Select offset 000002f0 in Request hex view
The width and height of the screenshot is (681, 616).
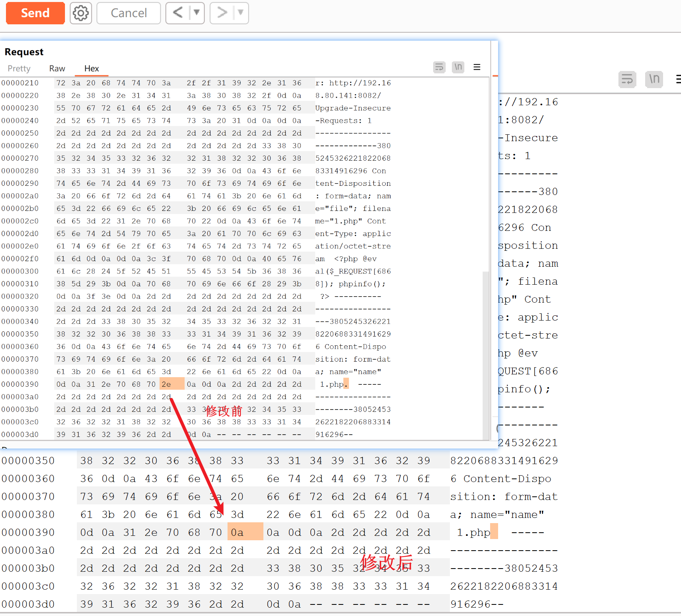pos(20,259)
